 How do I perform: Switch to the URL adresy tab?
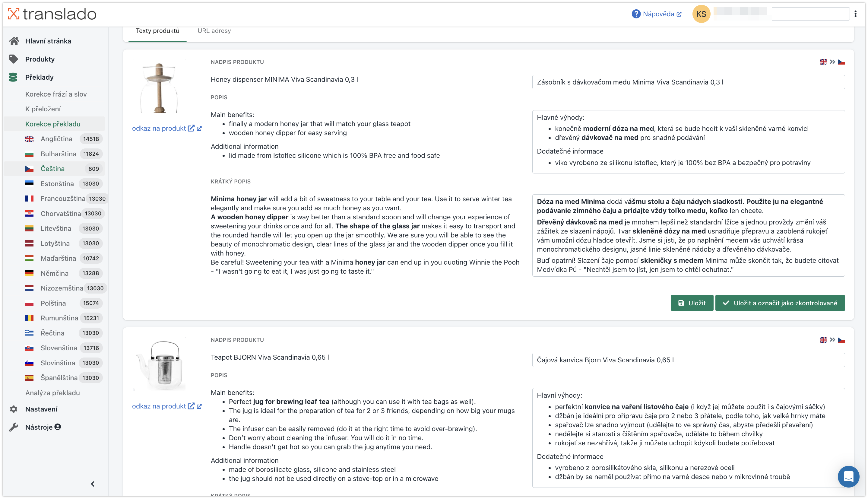[x=214, y=31]
